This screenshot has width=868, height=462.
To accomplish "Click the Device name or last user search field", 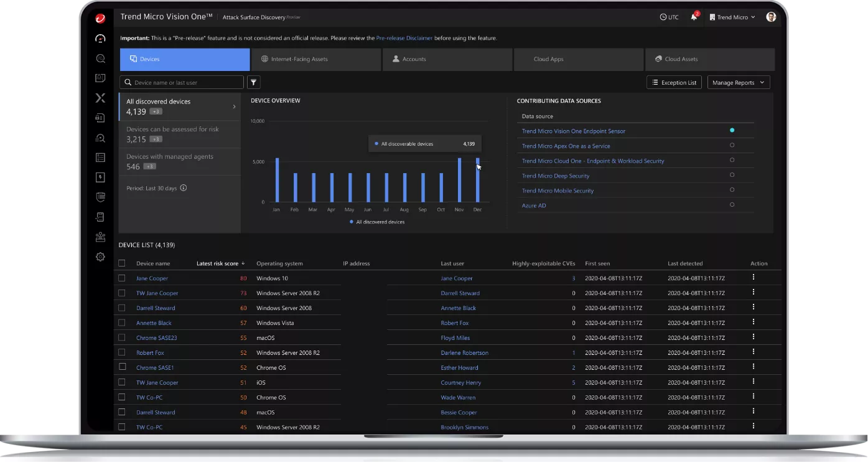I will coord(182,82).
